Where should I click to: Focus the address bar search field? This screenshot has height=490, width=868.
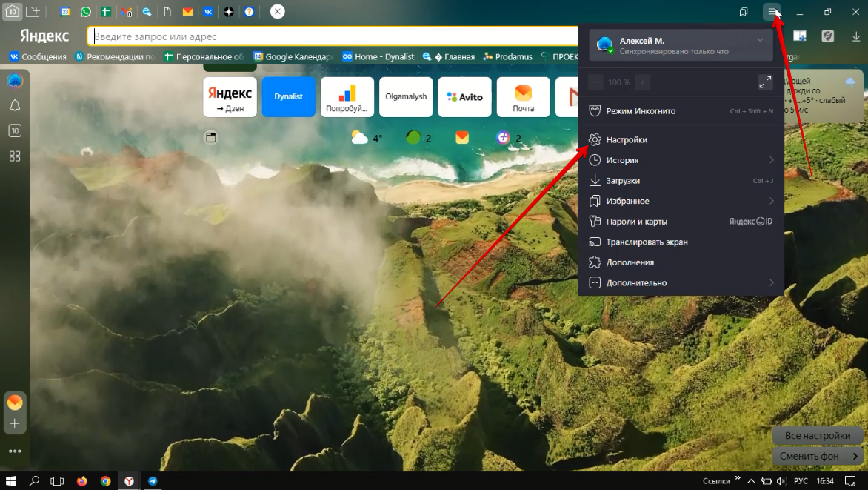click(x=332, y=36)
